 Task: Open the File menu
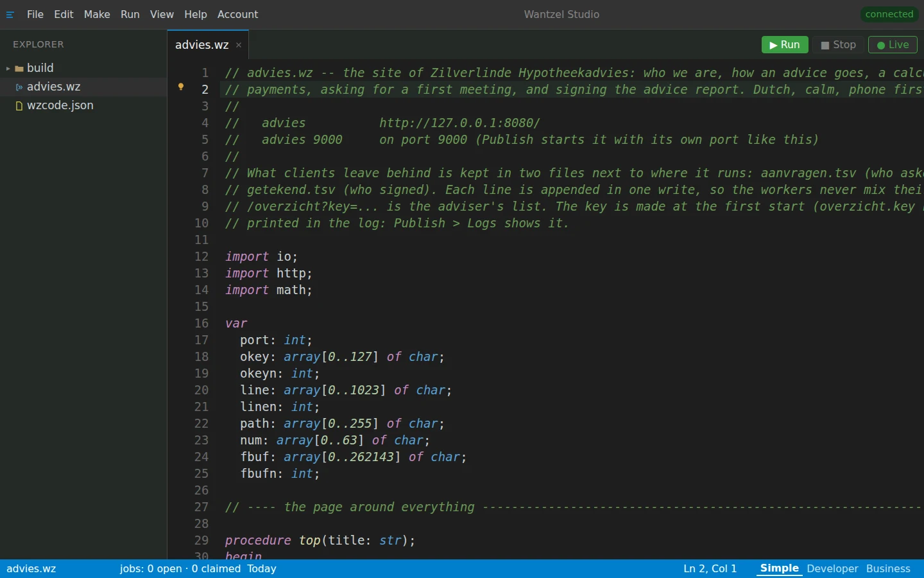point(35,14)
